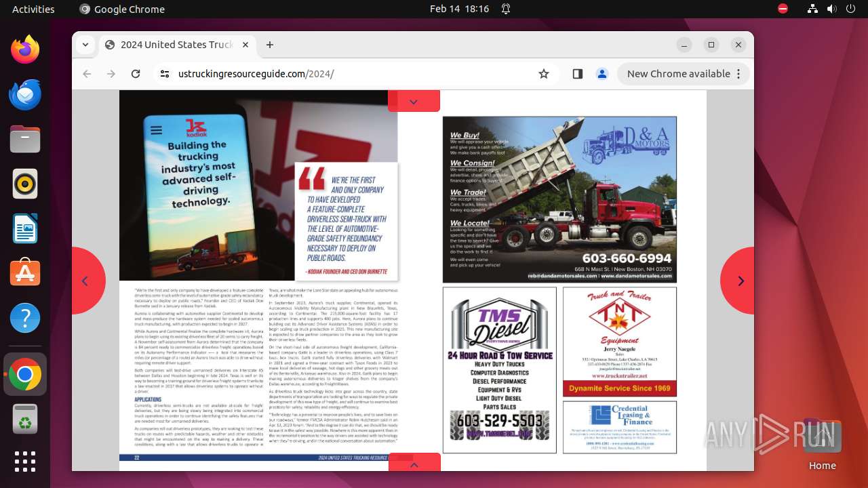Reload the current page
This screenshot has height=488, width=868.
(136, 74)
